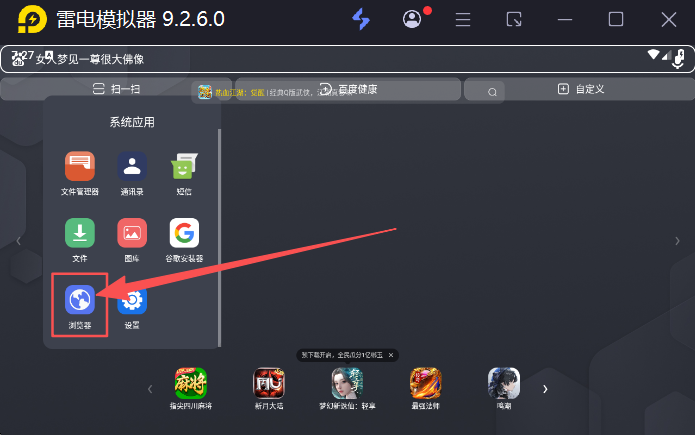This screenshot has width=695, height=435.
Task: Maximize the 雷电模拟器 window
Action: [616, 20]
